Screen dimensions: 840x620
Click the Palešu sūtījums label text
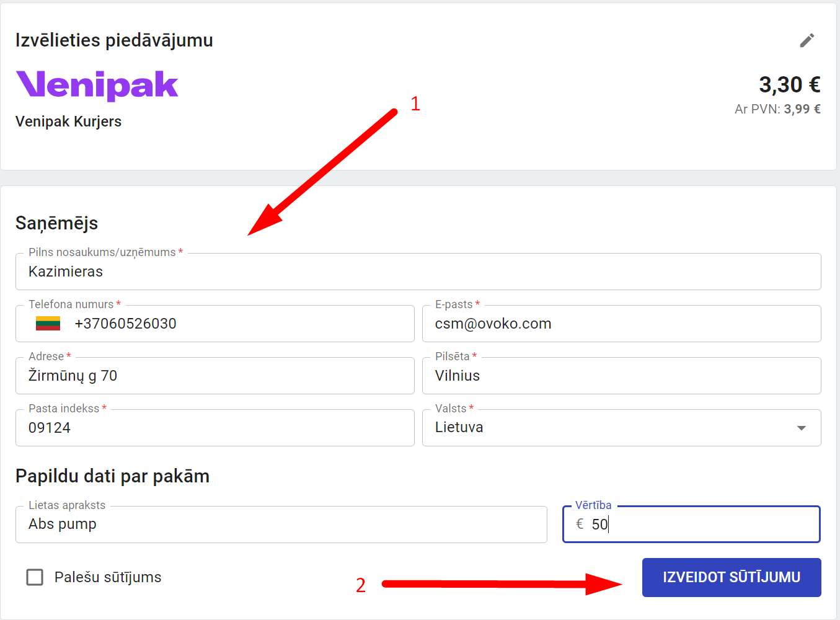click(108, 577)
